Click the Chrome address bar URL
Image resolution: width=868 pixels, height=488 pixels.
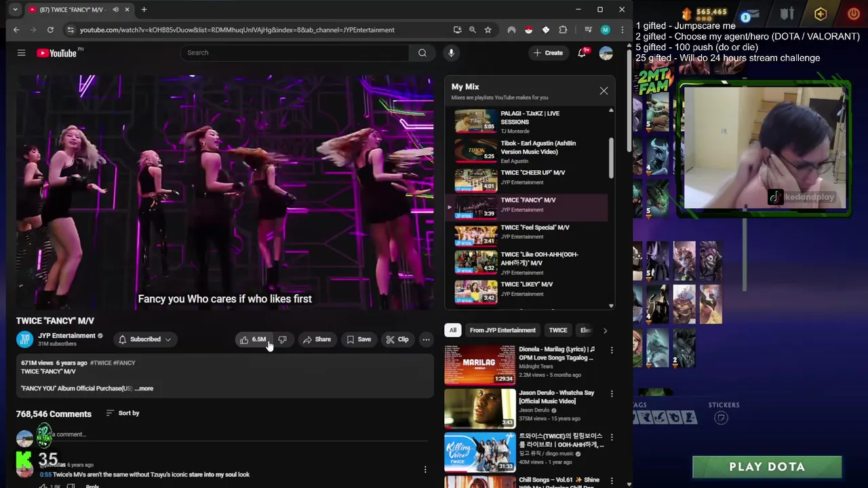point(237,30)
